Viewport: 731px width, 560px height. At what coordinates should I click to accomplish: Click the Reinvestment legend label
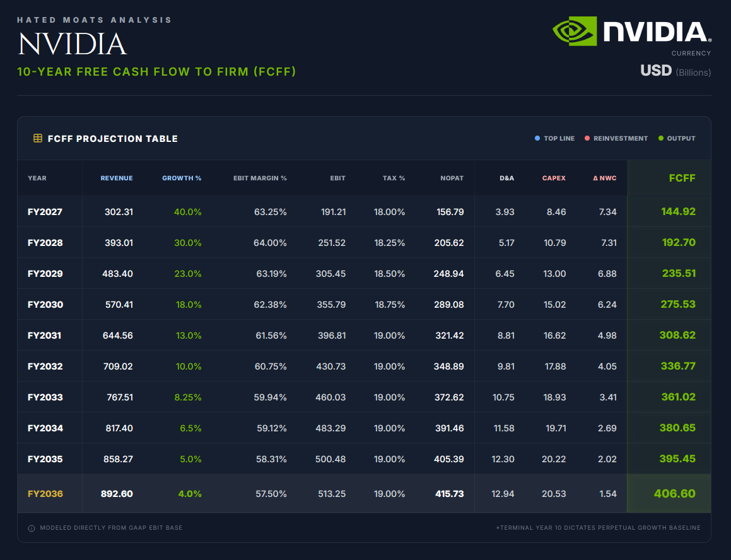coord(621,139)
